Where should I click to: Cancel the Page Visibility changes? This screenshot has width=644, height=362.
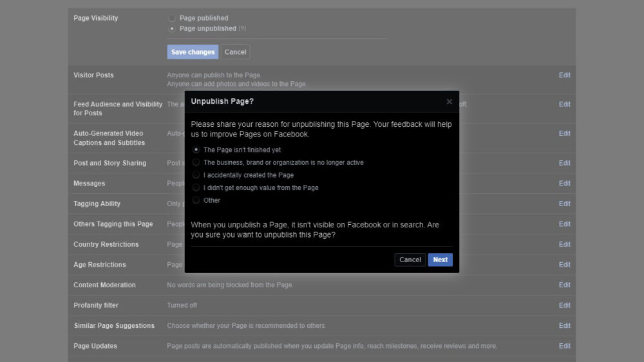(x=235, y=52)
